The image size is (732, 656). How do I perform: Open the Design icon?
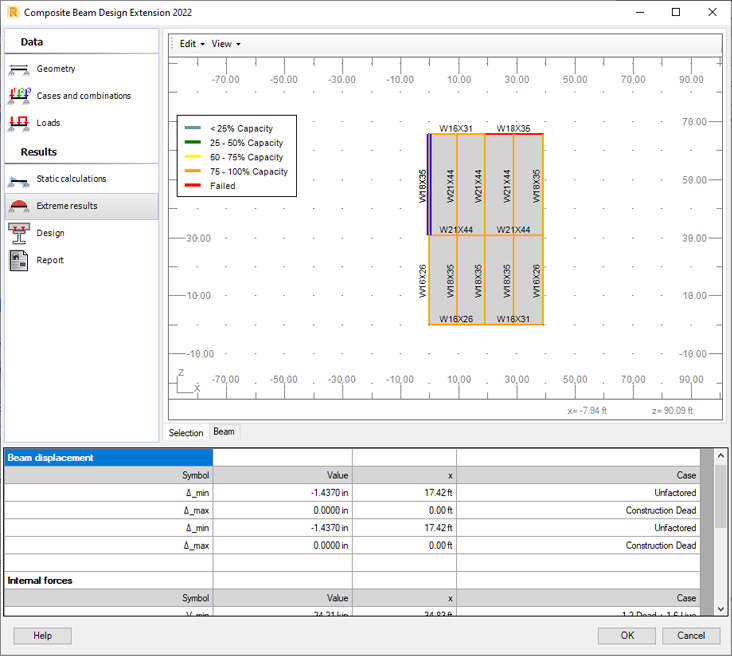(19, 233)
